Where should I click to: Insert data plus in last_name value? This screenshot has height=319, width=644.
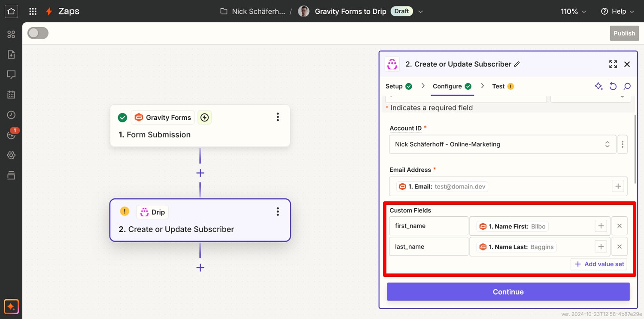pos(601,246)
